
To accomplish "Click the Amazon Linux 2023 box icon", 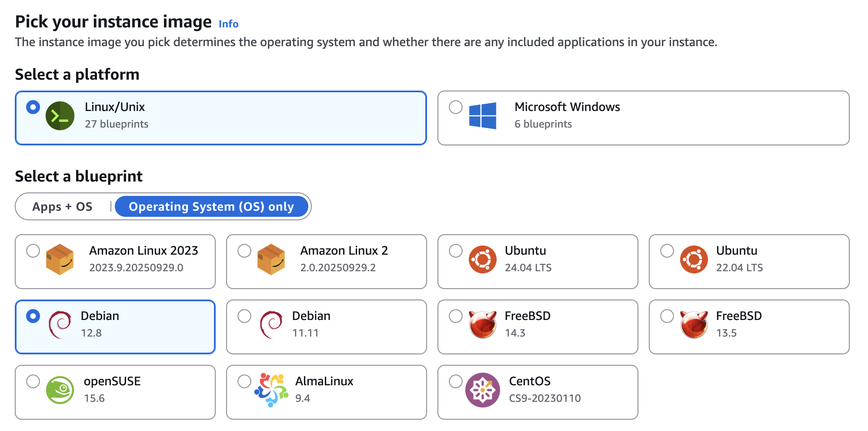I will point(60,259).
